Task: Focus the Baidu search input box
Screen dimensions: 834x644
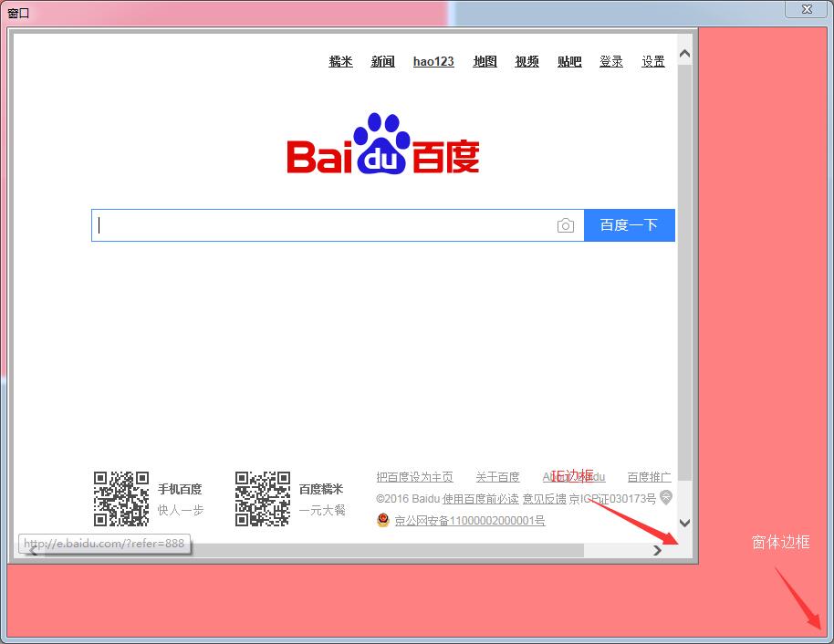Action: click(338, 225)
